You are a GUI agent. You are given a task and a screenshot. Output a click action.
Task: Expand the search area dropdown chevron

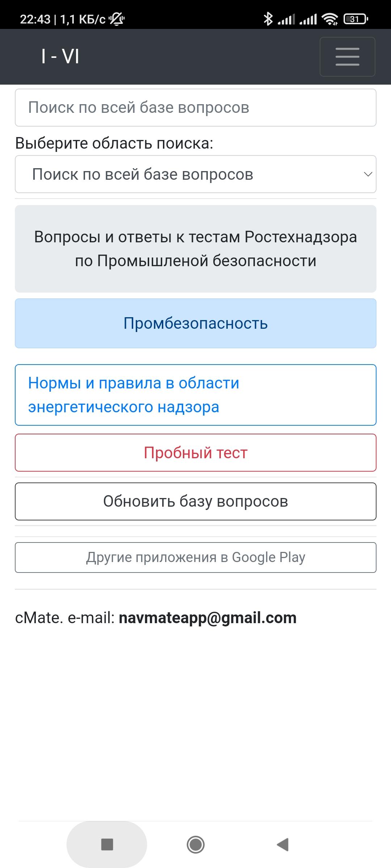click(368, 174)
